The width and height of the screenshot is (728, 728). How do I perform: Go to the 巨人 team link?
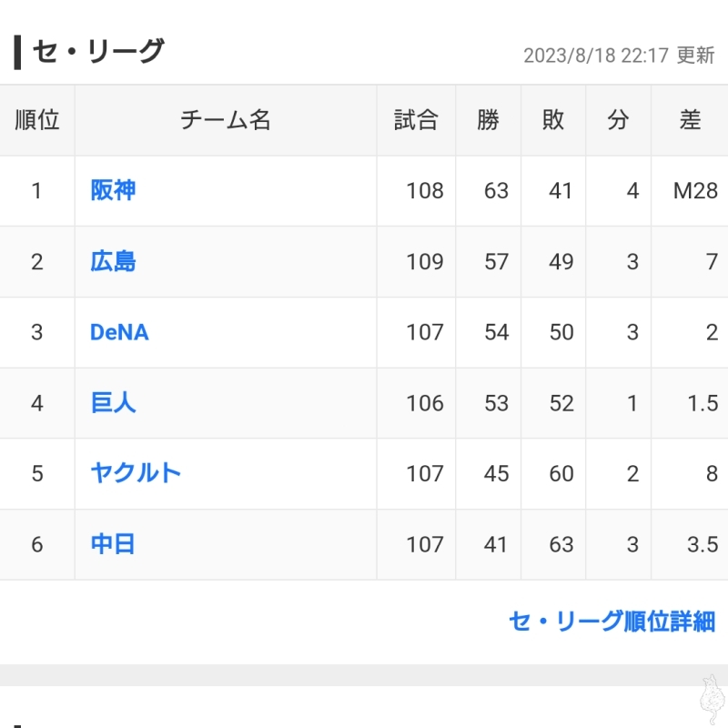pos(113,402)
